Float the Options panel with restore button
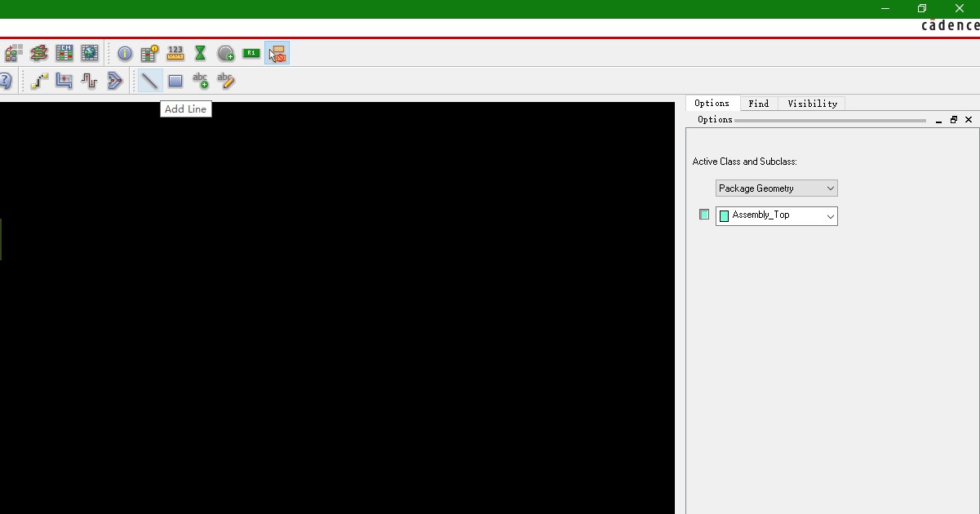Viewport: 980px width, 514px height. [953, 120]
